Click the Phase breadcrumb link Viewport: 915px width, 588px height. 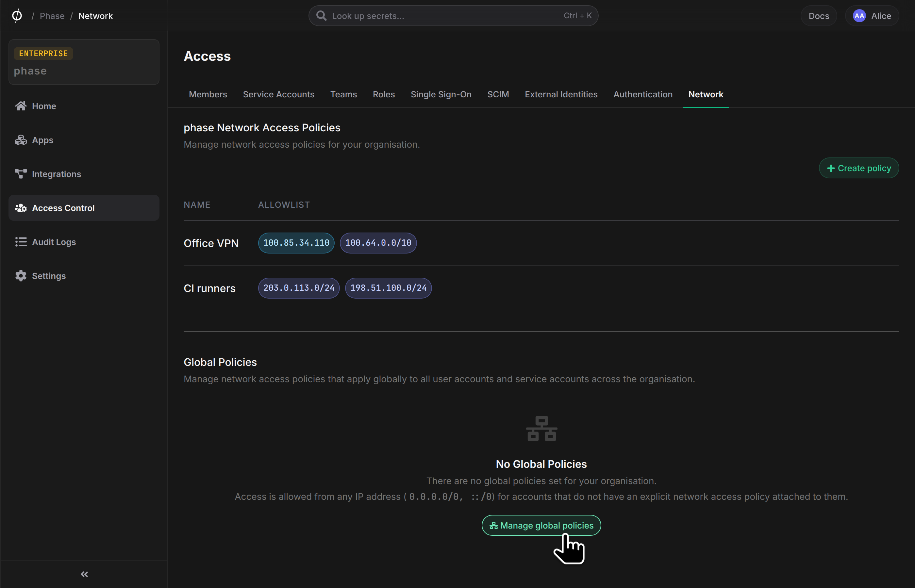click(52, 16)
